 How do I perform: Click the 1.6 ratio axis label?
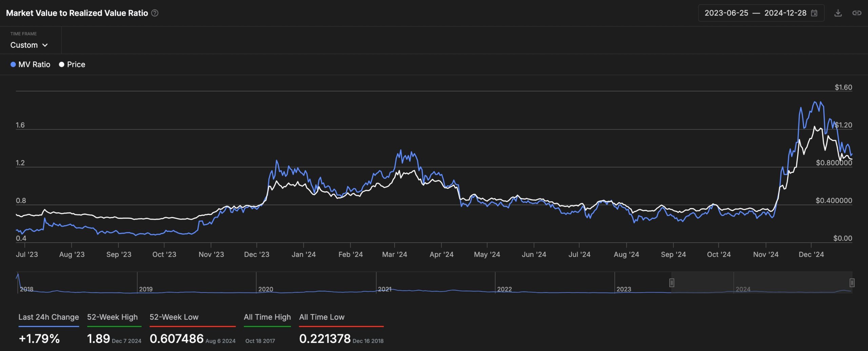[20, 125]
